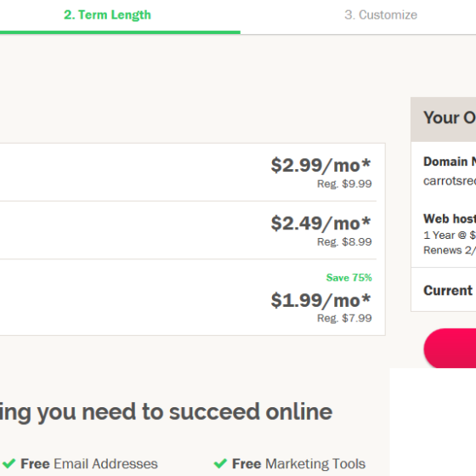Click the green checkmark beside Free Marketing Tools
Screen dimensions: 476x476
[x=220, y=463]
